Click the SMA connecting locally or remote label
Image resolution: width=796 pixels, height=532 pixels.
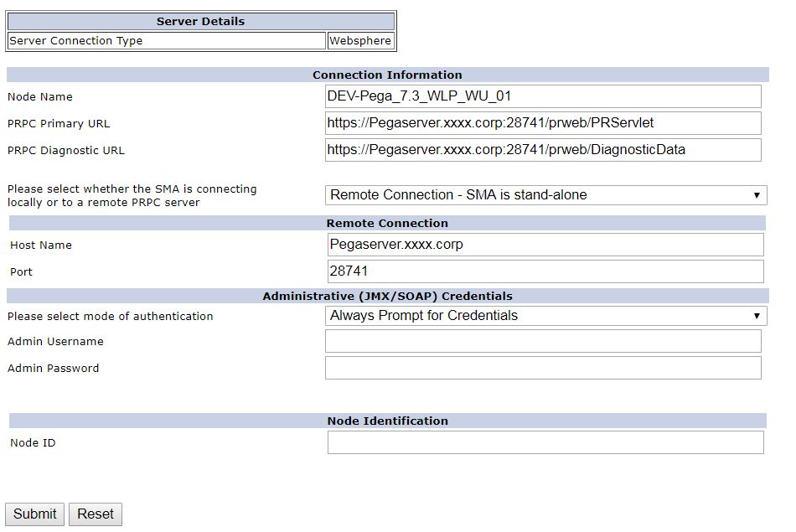point(132,195)
